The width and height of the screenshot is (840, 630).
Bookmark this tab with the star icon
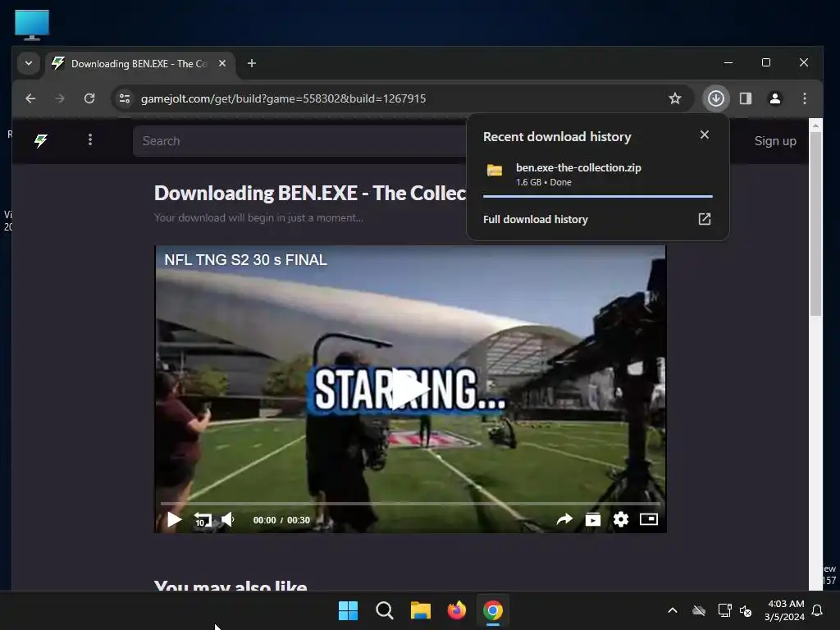tap(675, 98)
